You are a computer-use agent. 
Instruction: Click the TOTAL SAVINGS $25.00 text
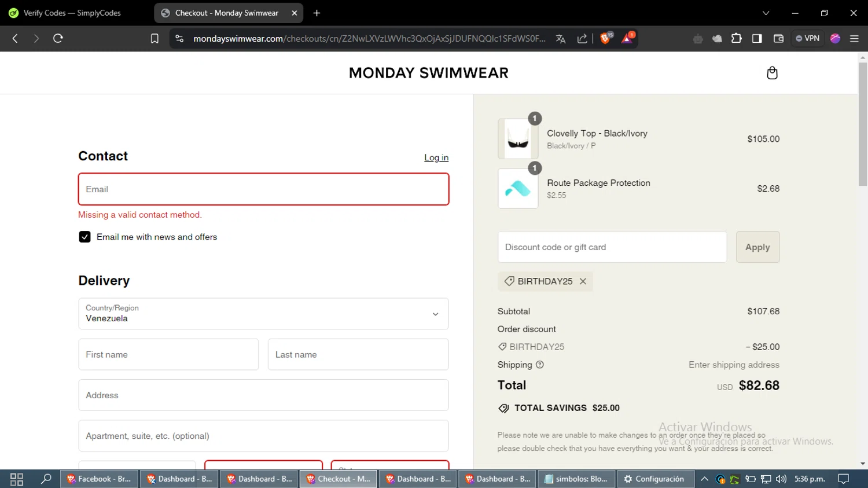[x=567, y=408]
